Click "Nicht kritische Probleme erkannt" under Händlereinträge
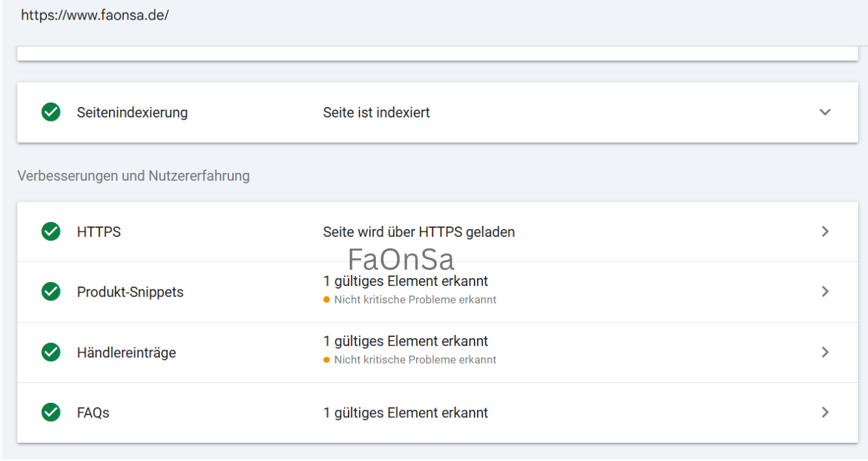868x461 pixels. click(x=415, y=360)
